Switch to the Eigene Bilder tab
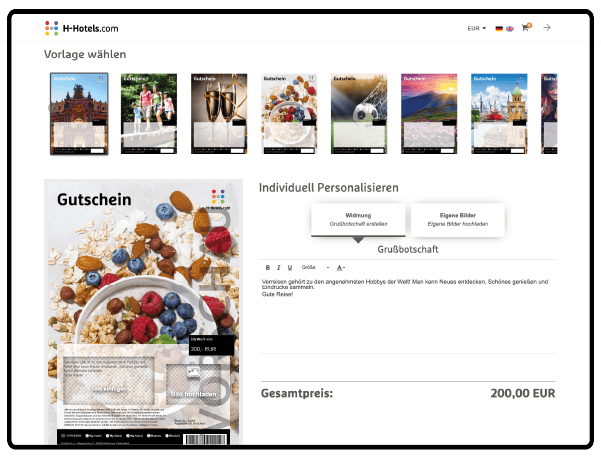The image size is (601, 456). [457, 220]
